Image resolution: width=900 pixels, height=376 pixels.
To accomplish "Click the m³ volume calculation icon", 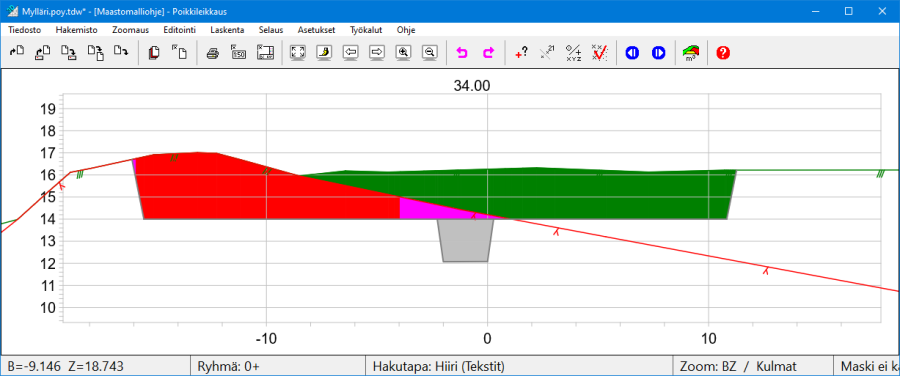I will [x=690, y=53].
